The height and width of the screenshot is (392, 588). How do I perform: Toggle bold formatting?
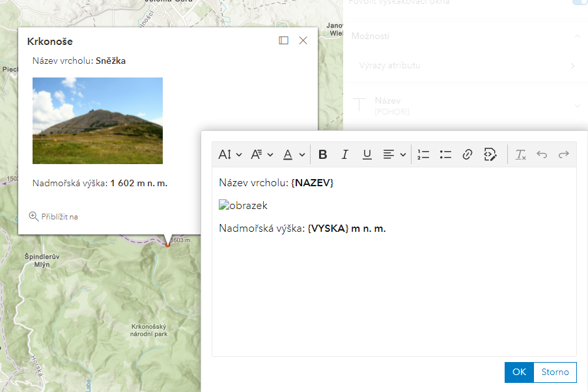click(x=322, y=154)
